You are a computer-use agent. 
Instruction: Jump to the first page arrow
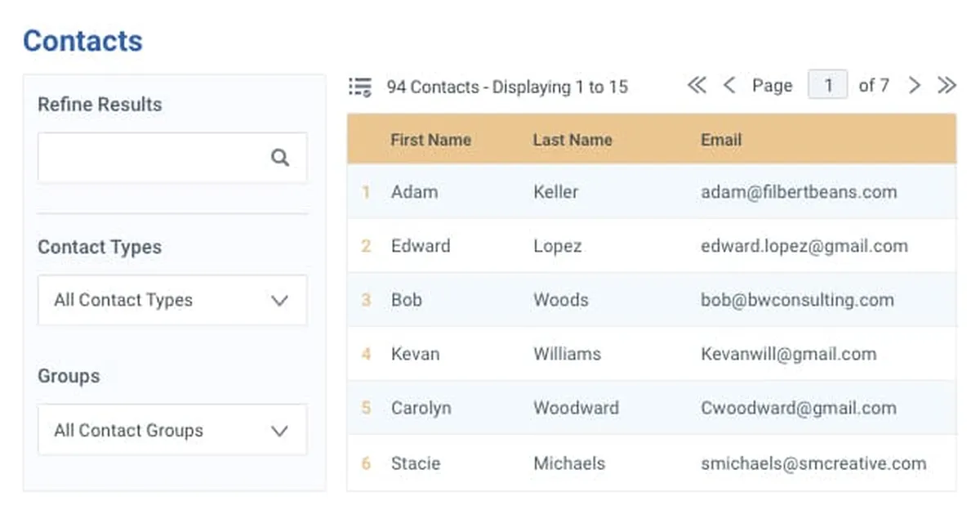pos(697,85)
